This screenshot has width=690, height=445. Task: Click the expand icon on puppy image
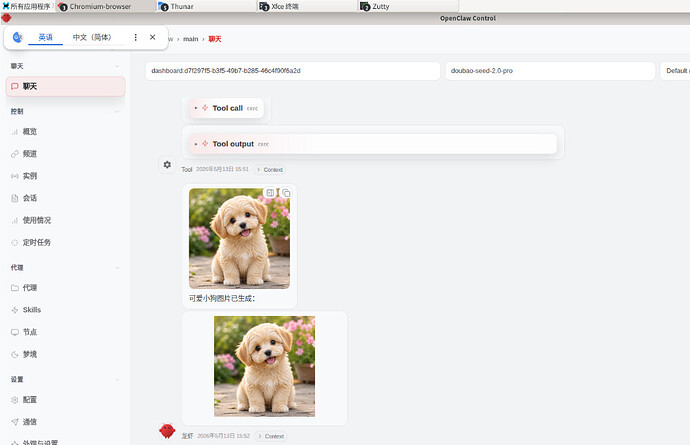coord(270,193)
